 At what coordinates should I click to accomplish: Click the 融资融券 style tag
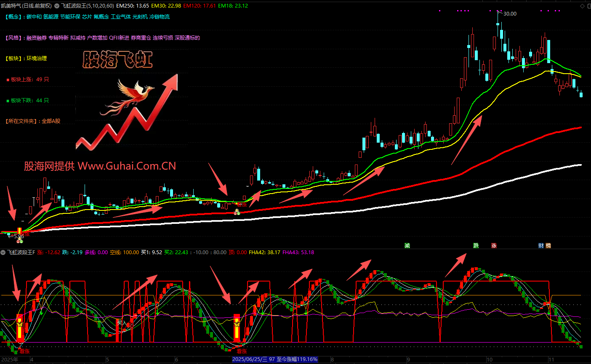pos(37,38)
